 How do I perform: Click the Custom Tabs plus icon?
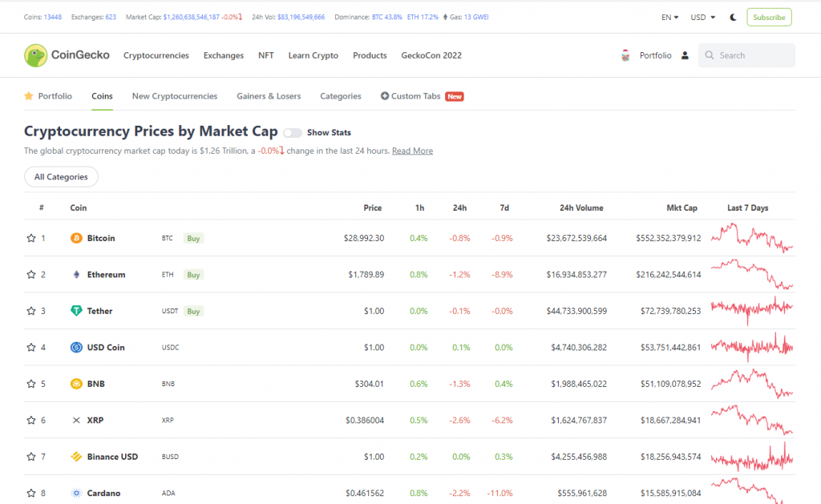385,96
